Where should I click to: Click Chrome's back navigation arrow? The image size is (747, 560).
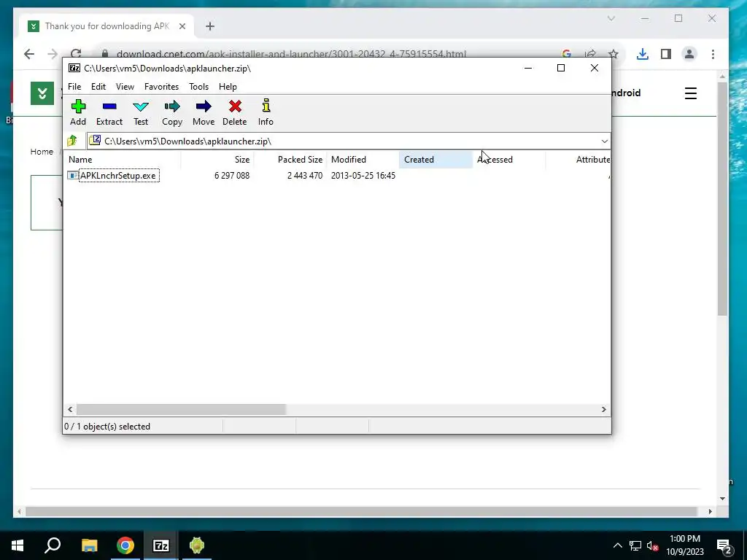[29, 54]
